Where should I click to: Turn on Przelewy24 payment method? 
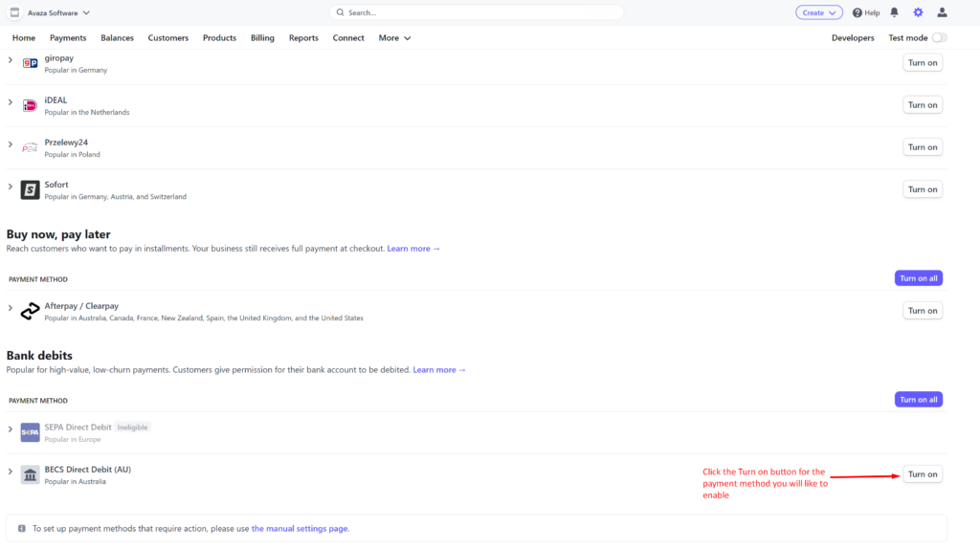coord(923,147)
